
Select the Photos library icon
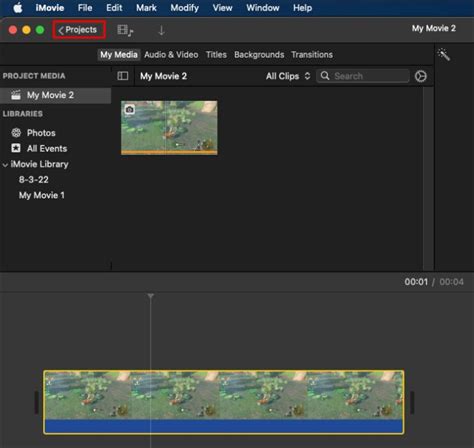pyautogui.click(x=16, y=133)
